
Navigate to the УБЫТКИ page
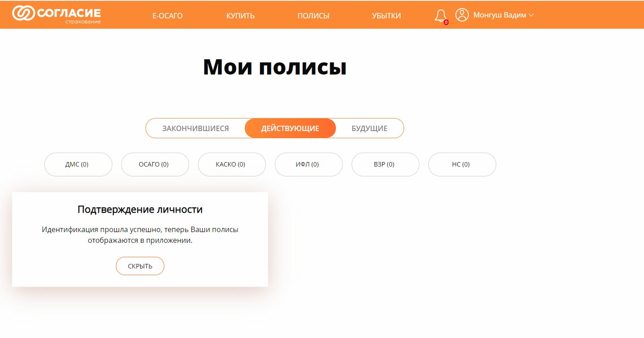pos(386,16)
